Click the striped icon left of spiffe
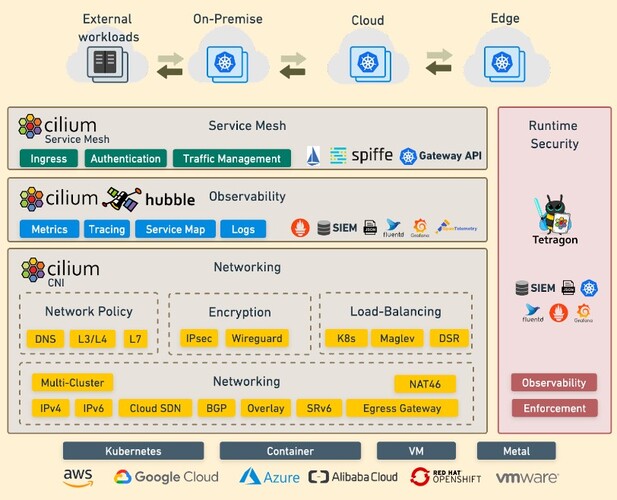Screen dimensions: 617x500 pos(338,155)
